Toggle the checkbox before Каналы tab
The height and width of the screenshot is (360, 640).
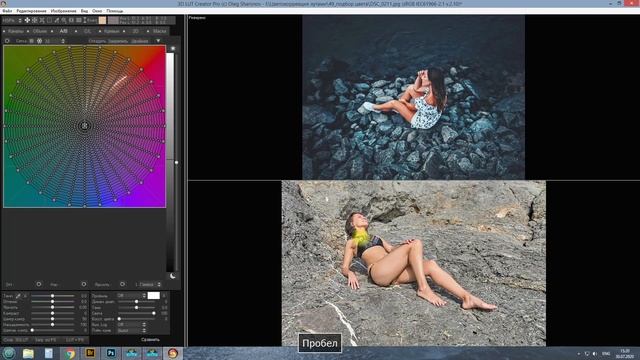(4, 31)
